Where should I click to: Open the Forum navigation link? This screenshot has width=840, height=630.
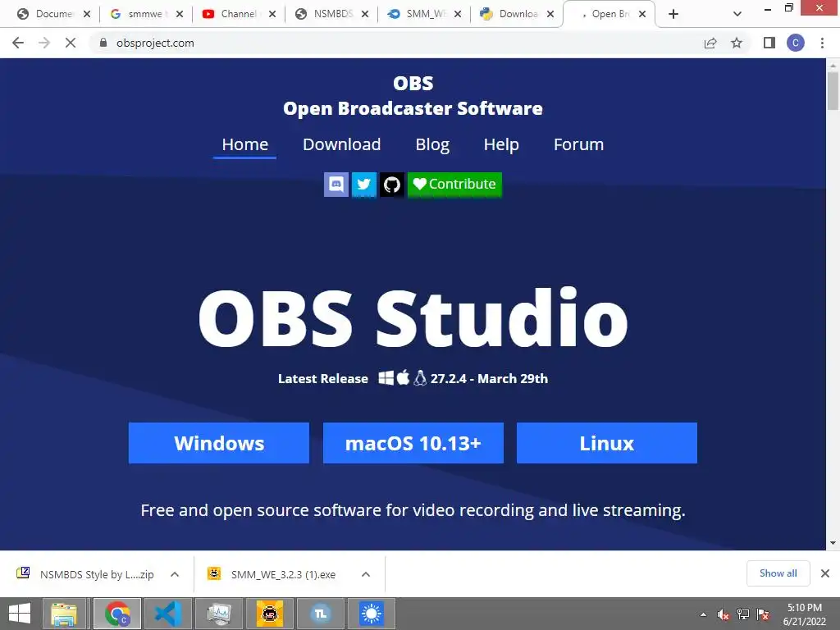tap(578, 144)
